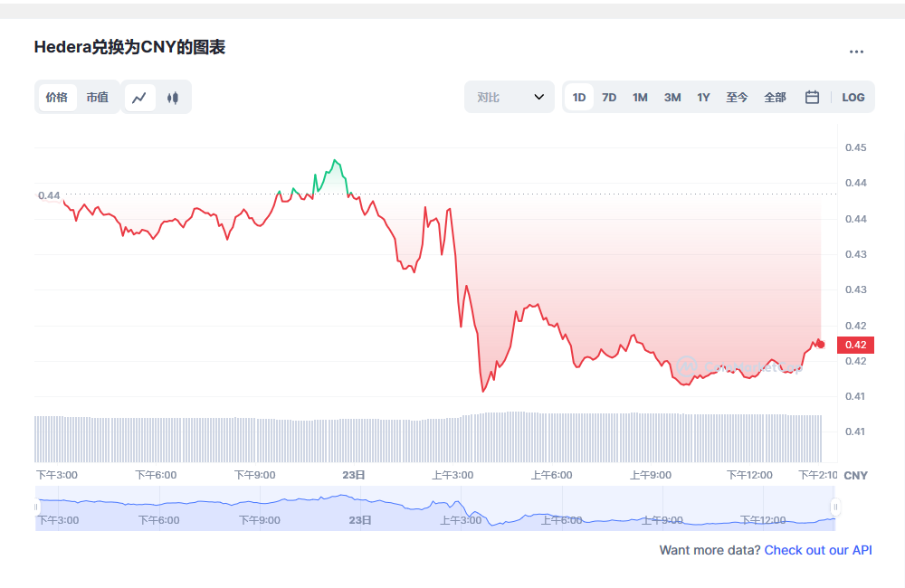The image size is (905, 588).
Task: Select the 至今 timeframe
Action: pos(737,97)
